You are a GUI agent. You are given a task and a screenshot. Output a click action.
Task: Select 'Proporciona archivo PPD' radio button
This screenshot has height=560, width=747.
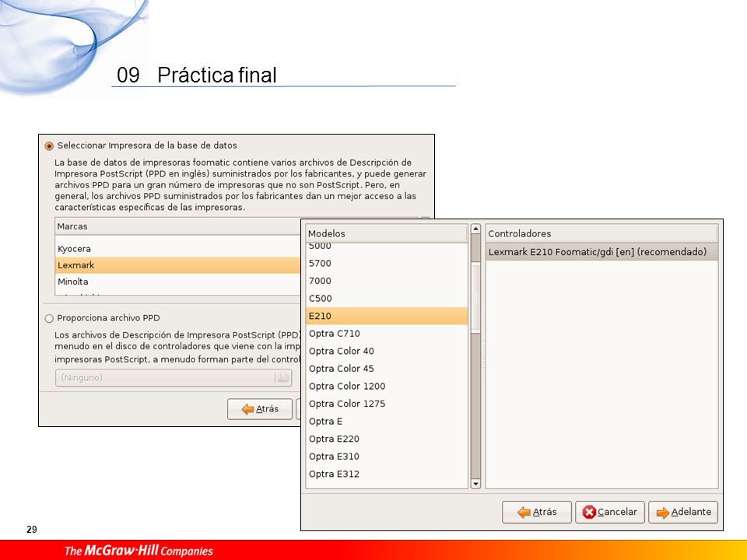click(49, 318)
